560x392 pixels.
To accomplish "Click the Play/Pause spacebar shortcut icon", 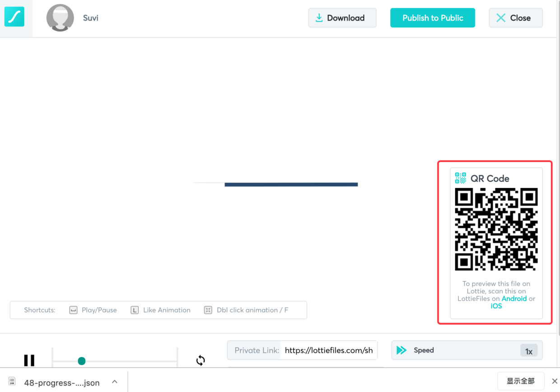I will coord(73,310).
